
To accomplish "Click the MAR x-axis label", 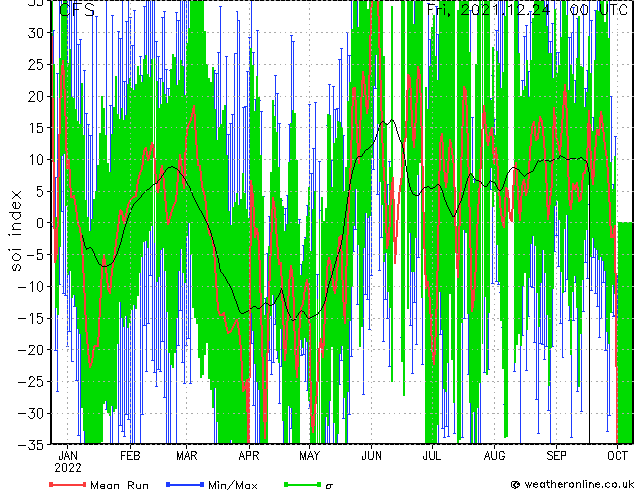I will pyautogui.click(x=186, y=456).
